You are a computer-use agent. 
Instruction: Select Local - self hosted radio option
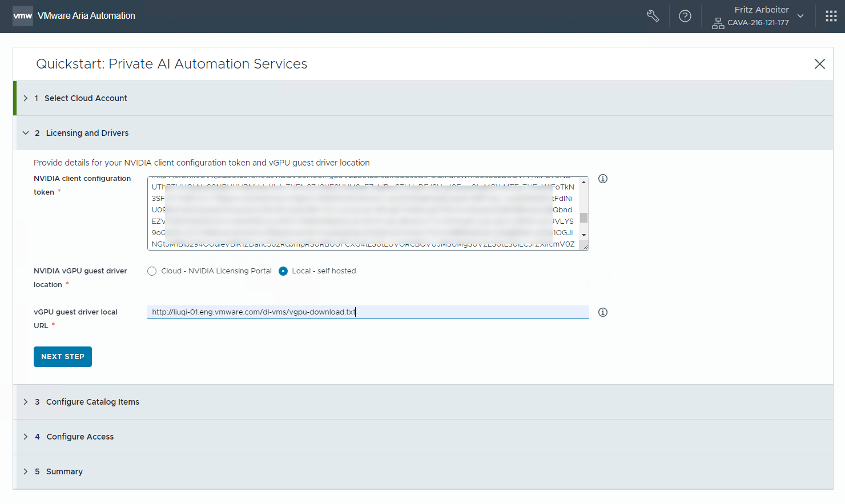point(283,271)
